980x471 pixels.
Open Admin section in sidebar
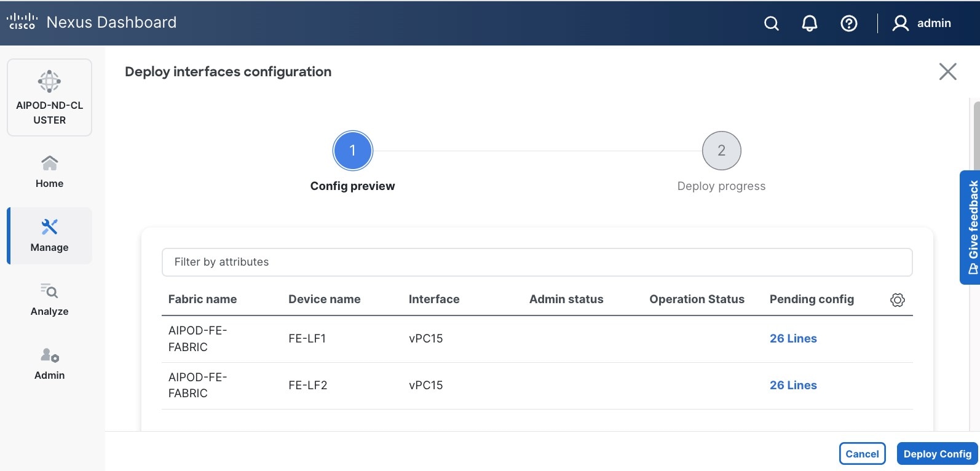(x=49, y=363)
